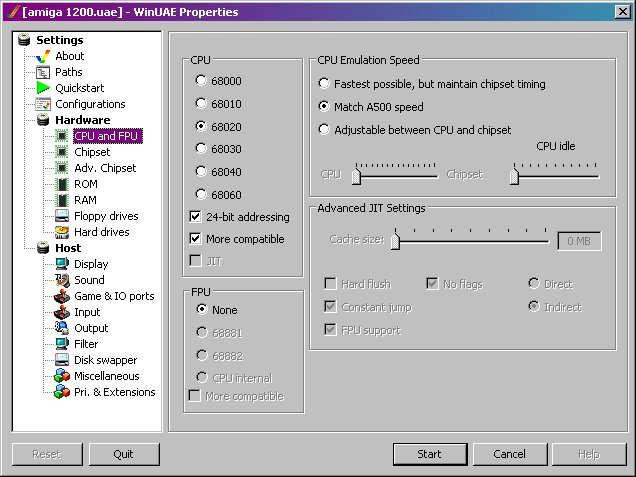Click the Start button
This screenshot has width=636, height=477.
pos(430,454)
